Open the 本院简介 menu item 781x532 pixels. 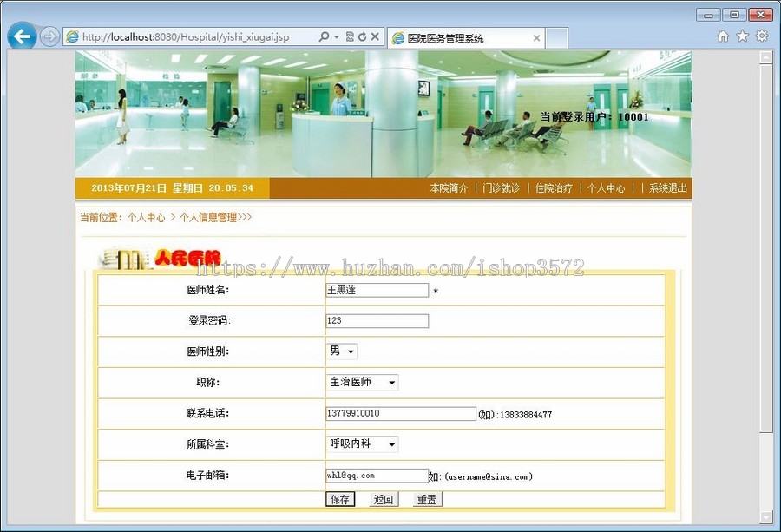coord(449,188)
